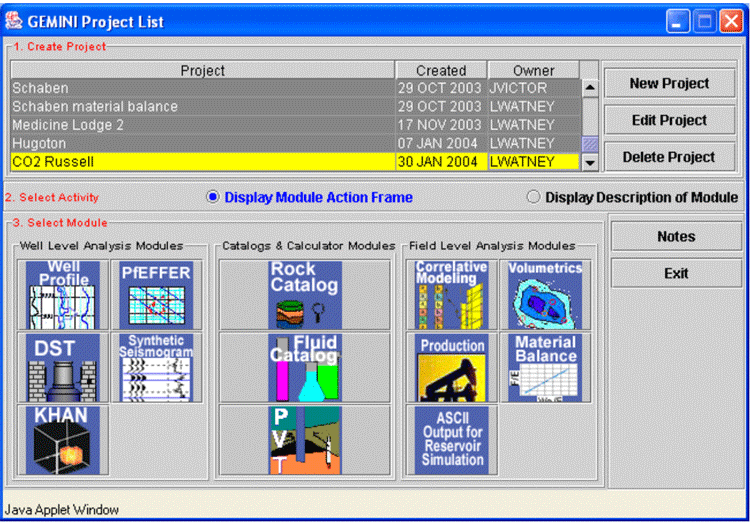Image resolution: width=750 pixels, height=522 pixels.
Task: Click the Exit button
Action: click(x=676, y=273)
